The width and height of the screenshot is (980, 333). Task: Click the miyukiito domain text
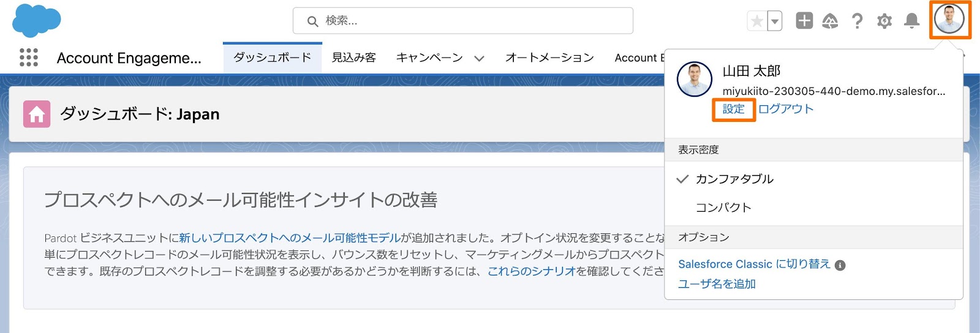[834, 91]
